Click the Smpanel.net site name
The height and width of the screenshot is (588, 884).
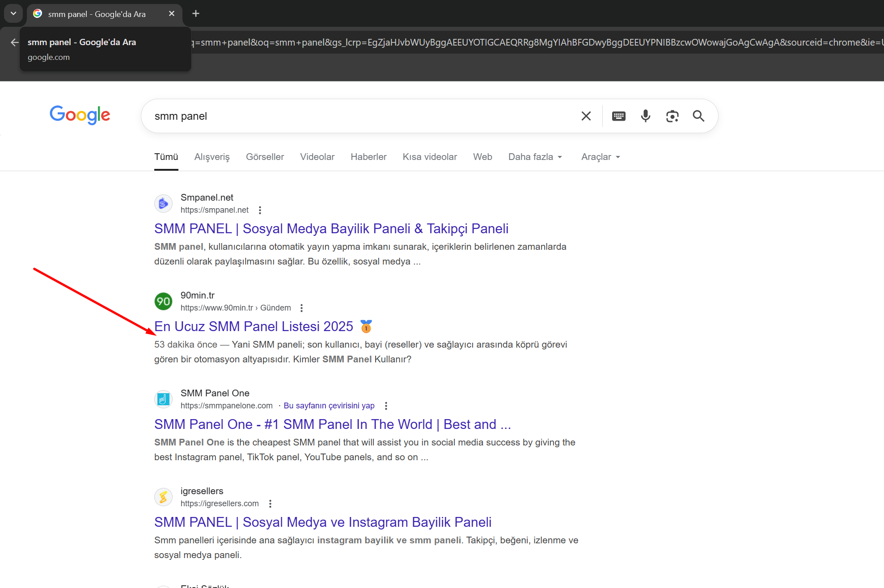pos(207,197)
